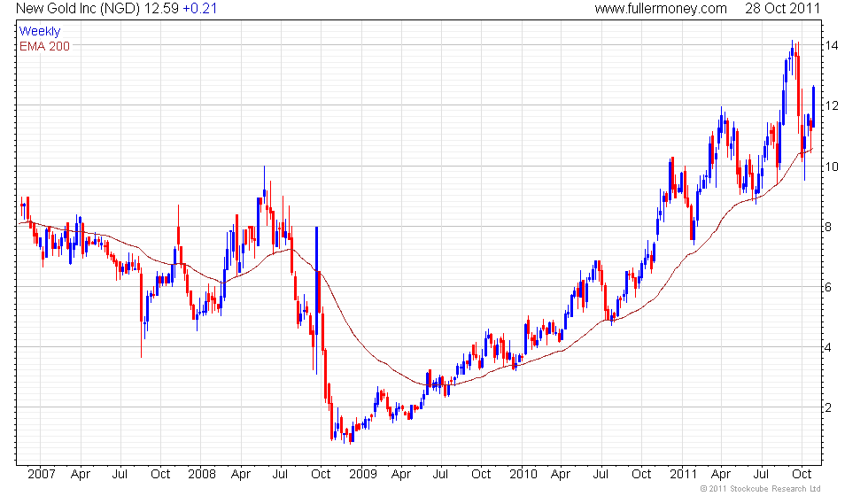The width and height of the screenshot is (868, 496).
Task: Click the 2010 year axis label
Action: [523, 475]
